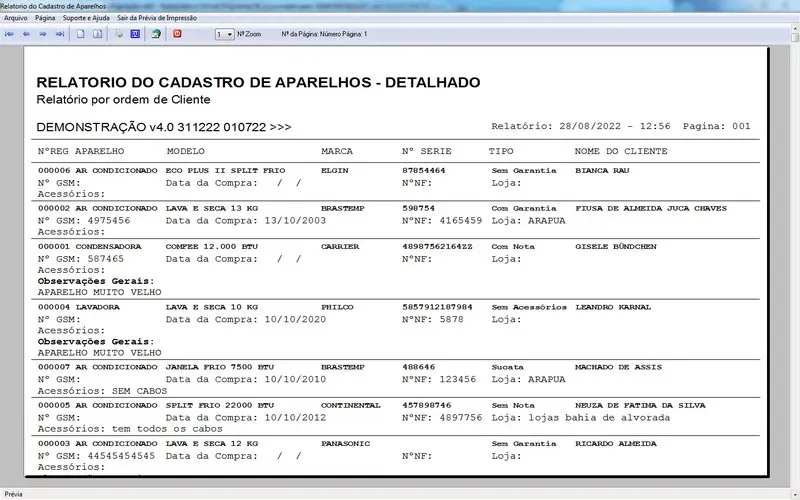The height and width of the screenshot is (500, 800).
Task: Advance to next page arrow
Action: tap(43, 34)
